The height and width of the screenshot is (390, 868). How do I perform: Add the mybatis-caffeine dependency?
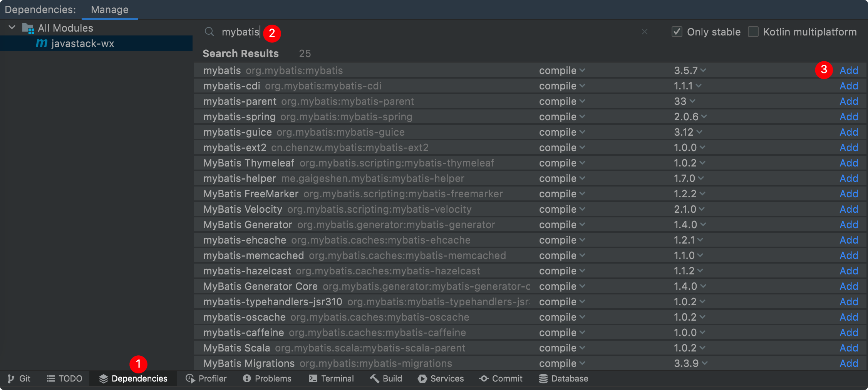tap(849, 333)
